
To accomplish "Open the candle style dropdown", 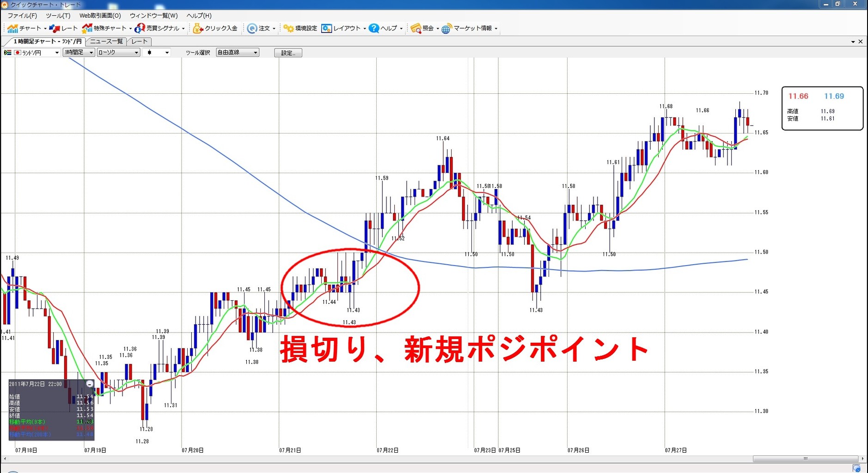I will pyautogui.click(x=156, y=53).
